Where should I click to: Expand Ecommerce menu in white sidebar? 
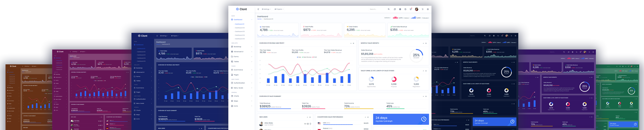(242, 70)
